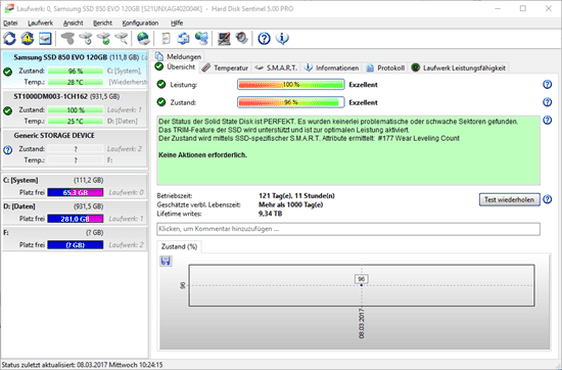Click the monitor with pen toolbar icon

224,38
